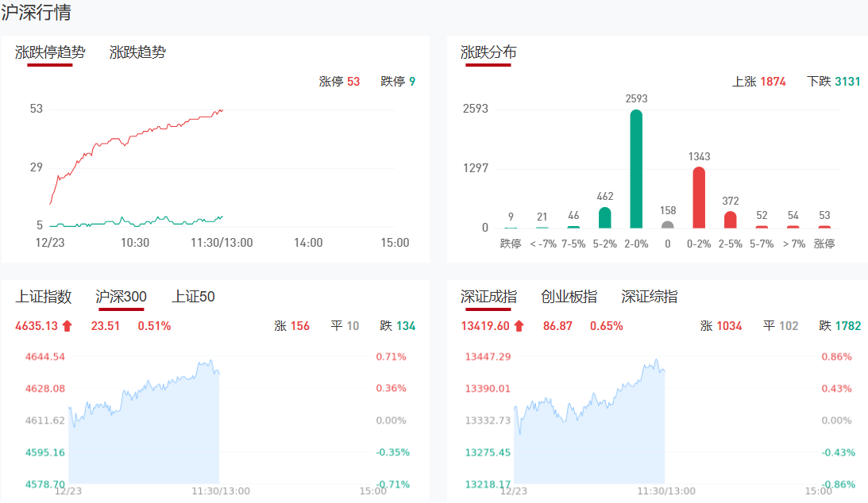Viewport: 868px width, 503px height.
Task: Switch to the 深证综指 tab
Action: tap(650, 298)
